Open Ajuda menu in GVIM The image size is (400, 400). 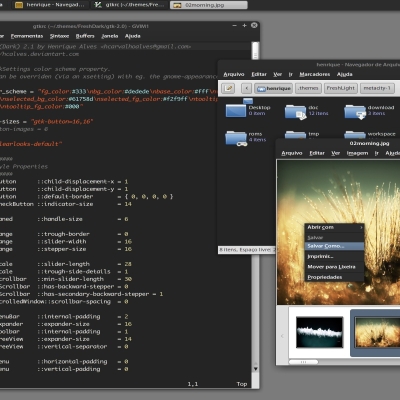pos(133,36)
